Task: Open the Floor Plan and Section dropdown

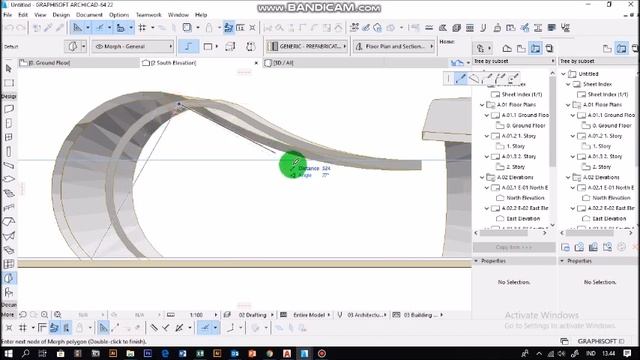Action: tap(394, 47)
